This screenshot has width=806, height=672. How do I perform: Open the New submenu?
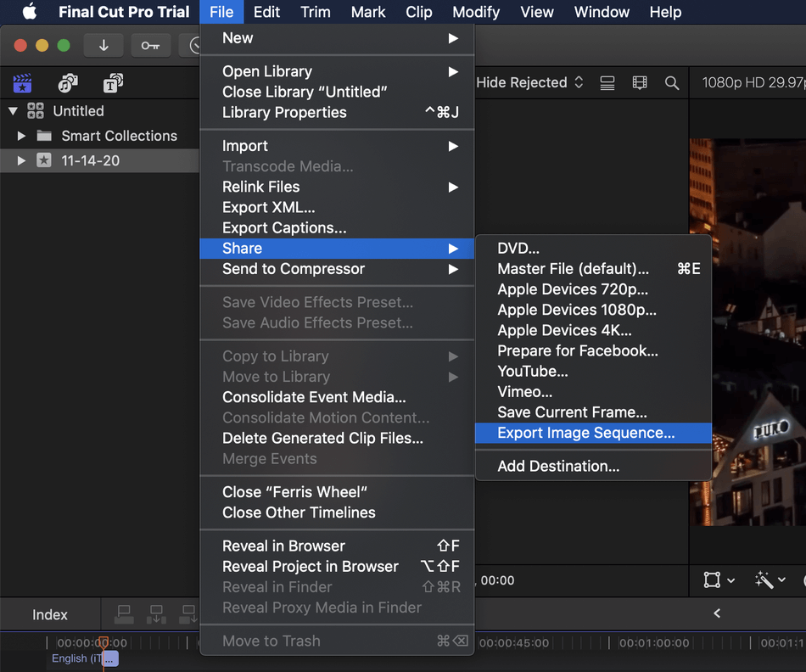pyautogui.click(x=337, y=38)
